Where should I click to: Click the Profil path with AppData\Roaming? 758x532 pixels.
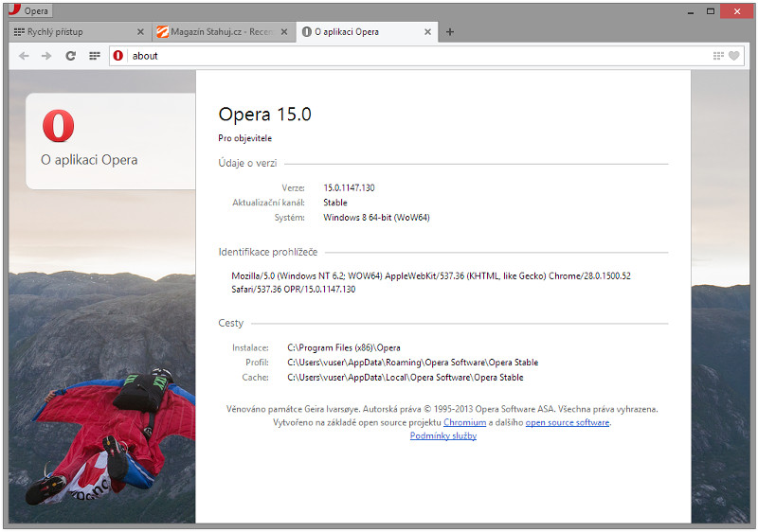tap(413, 363)
